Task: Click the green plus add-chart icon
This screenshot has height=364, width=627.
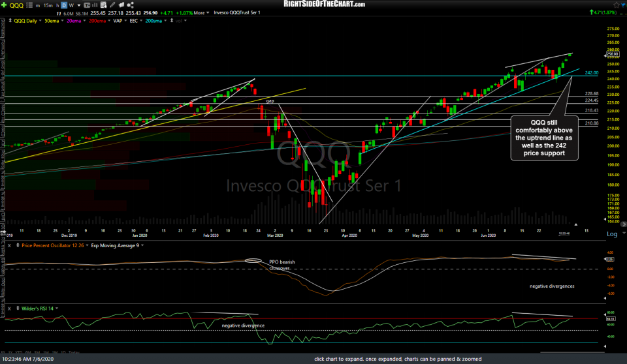Action: point(4,5)
